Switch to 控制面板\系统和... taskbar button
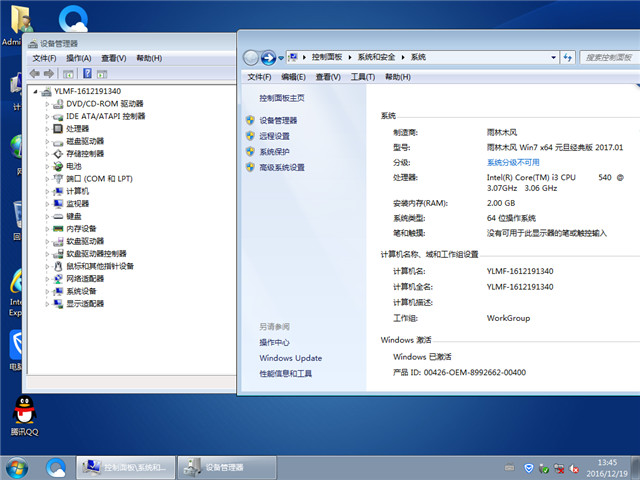The image size is (640, 480). pos(126,468)
